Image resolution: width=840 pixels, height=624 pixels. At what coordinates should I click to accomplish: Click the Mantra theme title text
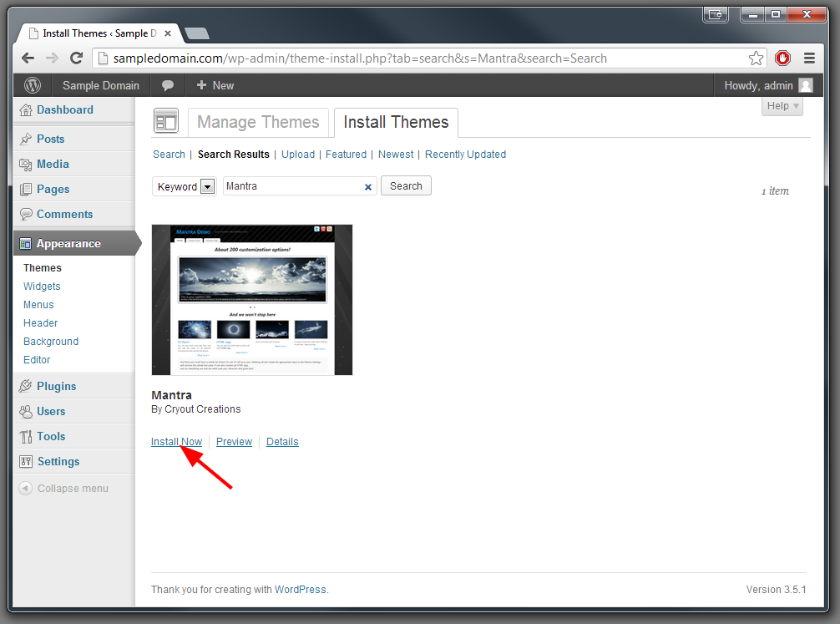coord(171,395)
